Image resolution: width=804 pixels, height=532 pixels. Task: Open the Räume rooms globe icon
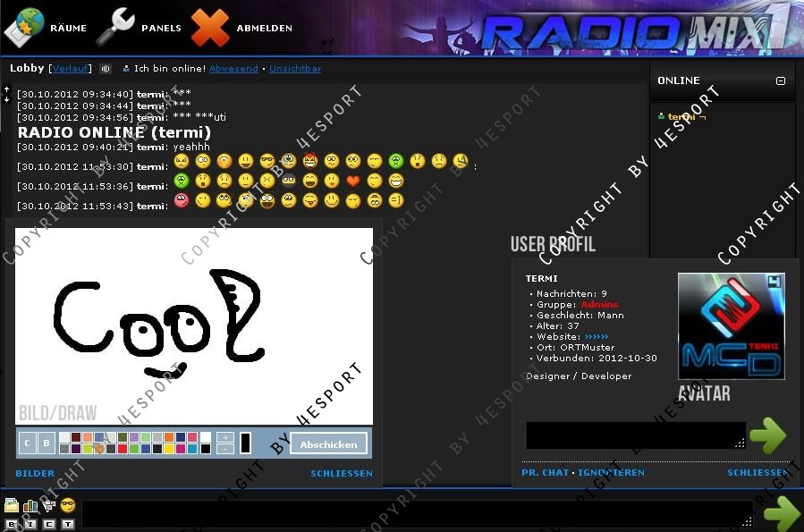coord(24,28)
